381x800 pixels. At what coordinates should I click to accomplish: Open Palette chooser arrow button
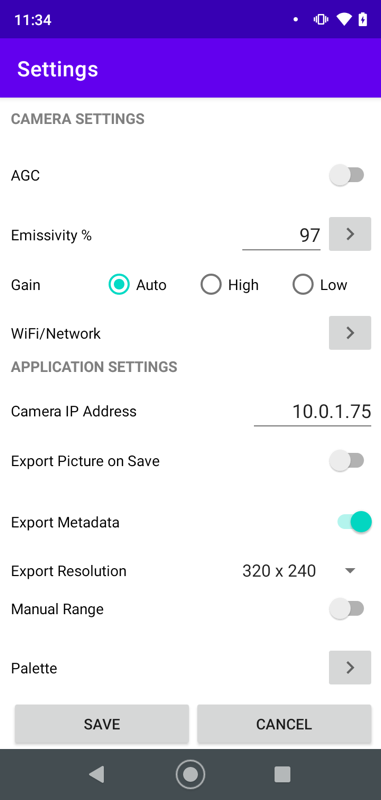pyautogui.click(x=350, y=667)
